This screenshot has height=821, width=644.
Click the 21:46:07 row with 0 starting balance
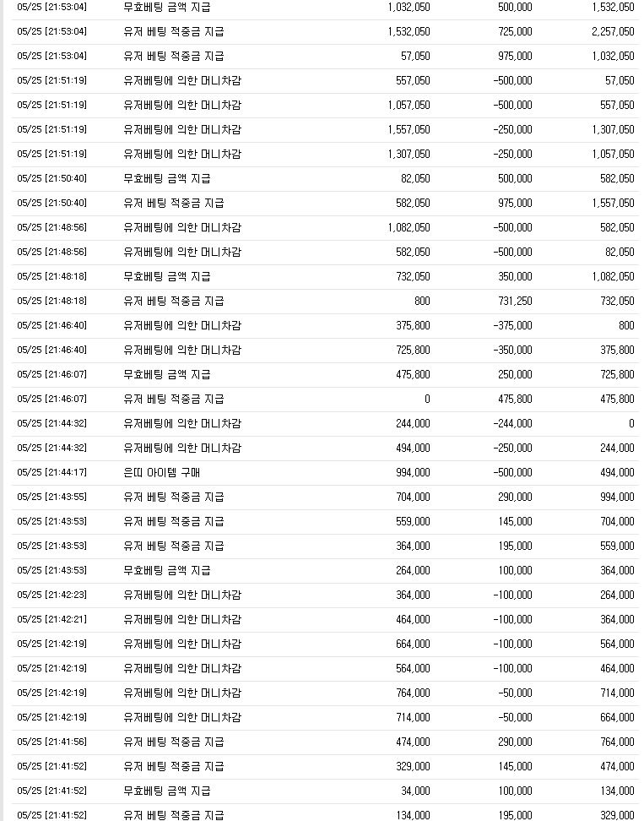pyautogui.click(x=326, y=399)
